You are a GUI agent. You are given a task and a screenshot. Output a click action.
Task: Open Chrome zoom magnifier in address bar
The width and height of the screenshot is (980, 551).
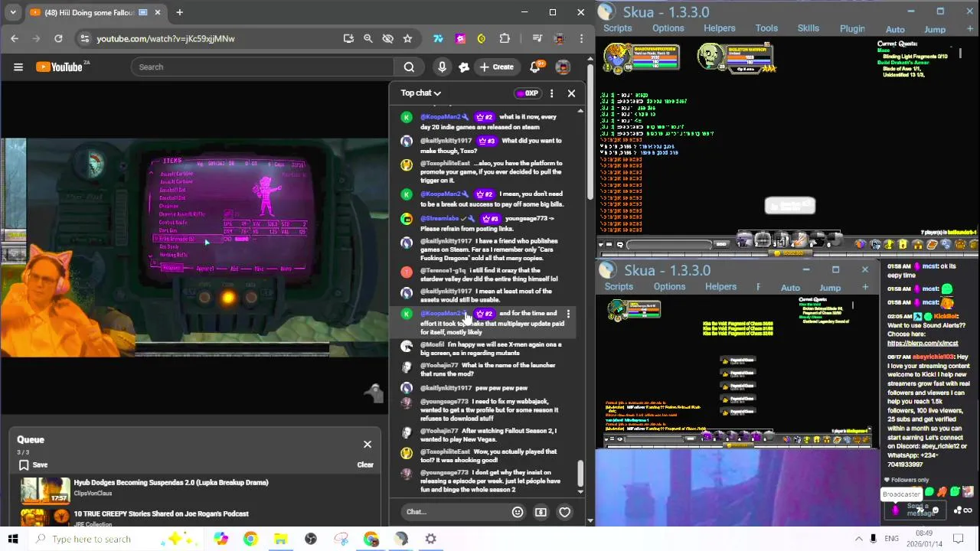[x=367, y=38]
